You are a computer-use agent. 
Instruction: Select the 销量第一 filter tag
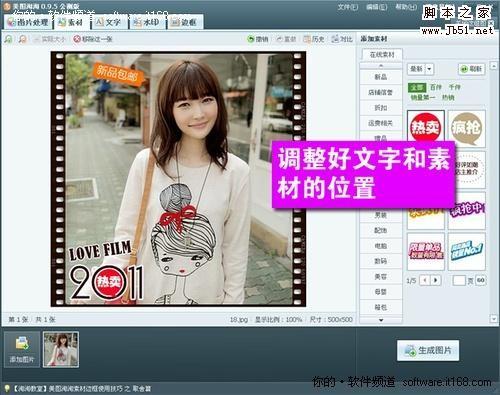pyautogui.click(x=423, y=98)
